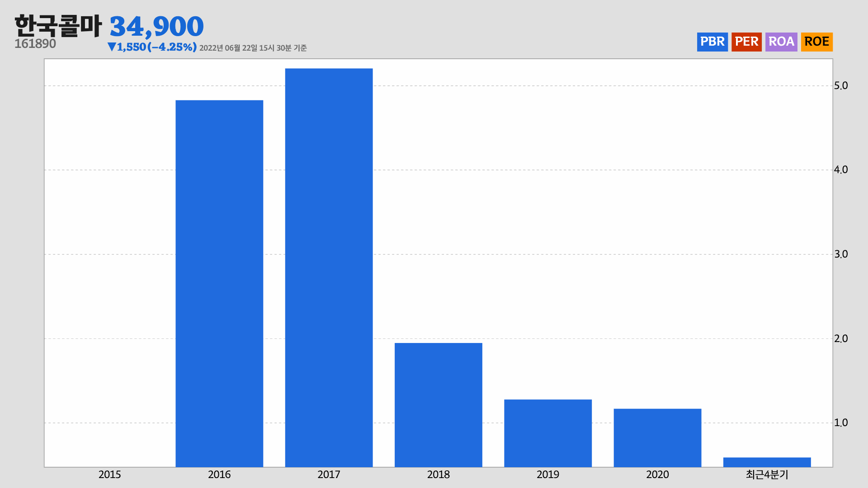Select the PBR metric tab
The image size is (868, 488).
(x=712, y=42)
